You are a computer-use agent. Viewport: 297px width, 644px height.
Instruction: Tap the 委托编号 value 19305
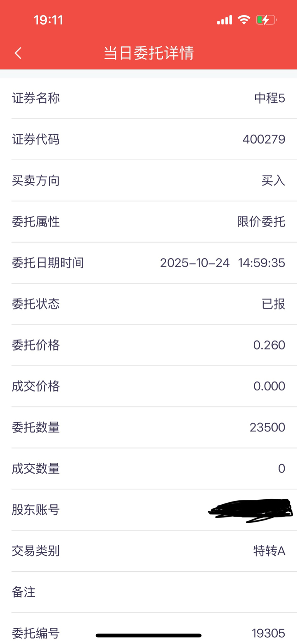click(x=268, y=633)
